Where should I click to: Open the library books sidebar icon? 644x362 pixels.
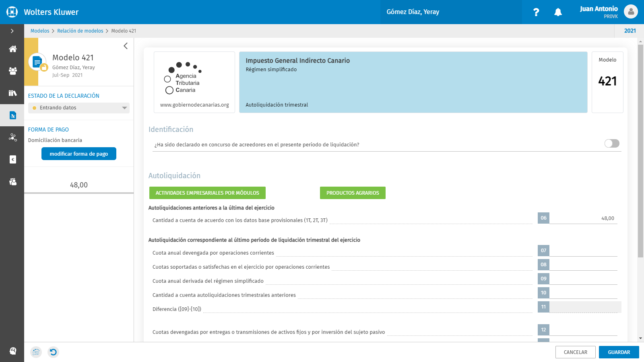[12, 93]
